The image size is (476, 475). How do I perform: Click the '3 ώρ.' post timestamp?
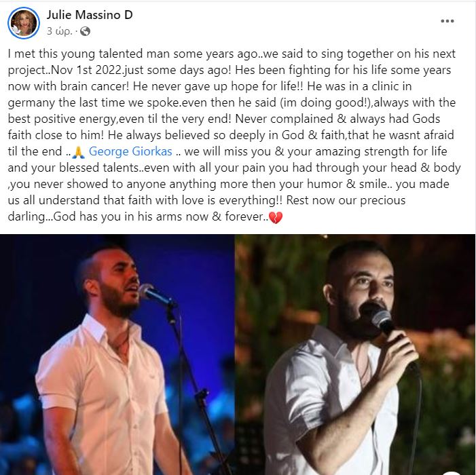pyautogui.click(x=60, y=31)
